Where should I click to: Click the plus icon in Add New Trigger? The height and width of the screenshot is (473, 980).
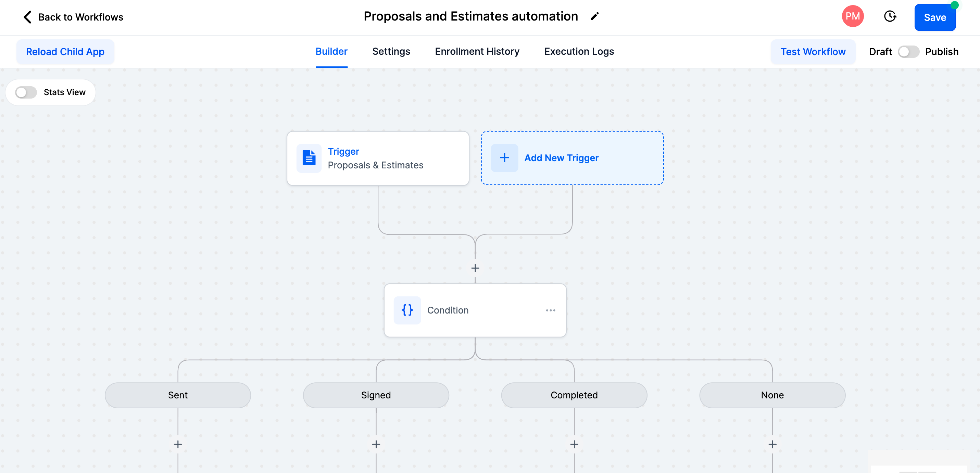(x=504, y=158)
